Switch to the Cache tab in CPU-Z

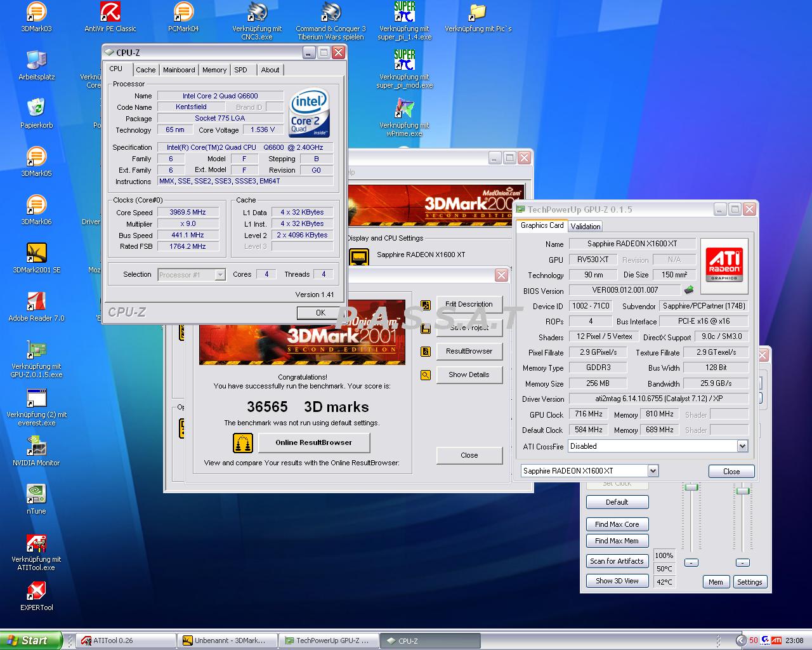(x=145, y=70)
